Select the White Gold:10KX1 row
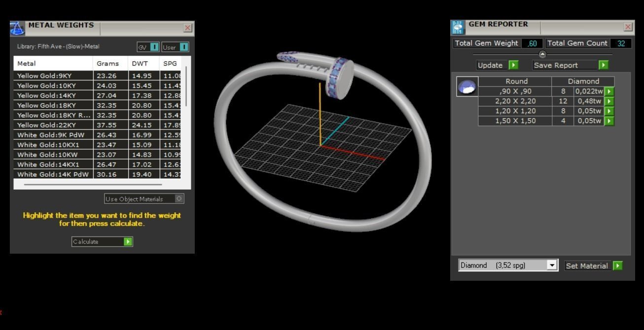This screenshot has height=330, width=644. coord(98,145)
